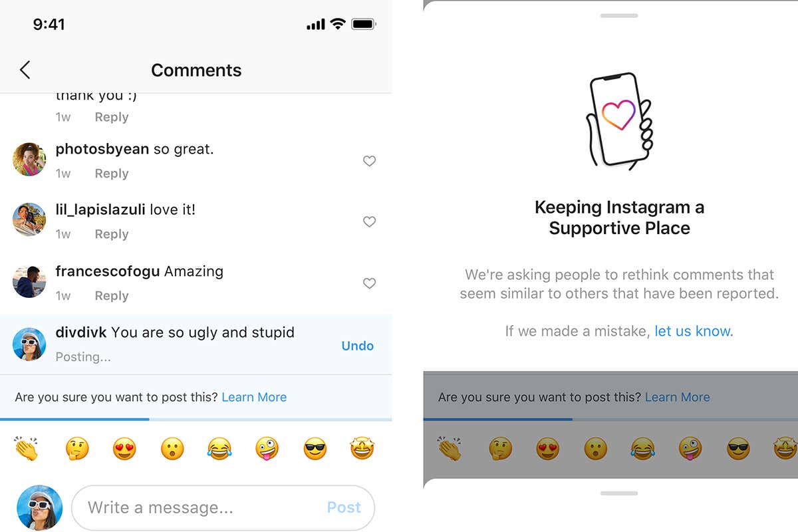Click the 'let us know' link
Viewport: 798px width, 532px height.
click(x=694, y=331)
